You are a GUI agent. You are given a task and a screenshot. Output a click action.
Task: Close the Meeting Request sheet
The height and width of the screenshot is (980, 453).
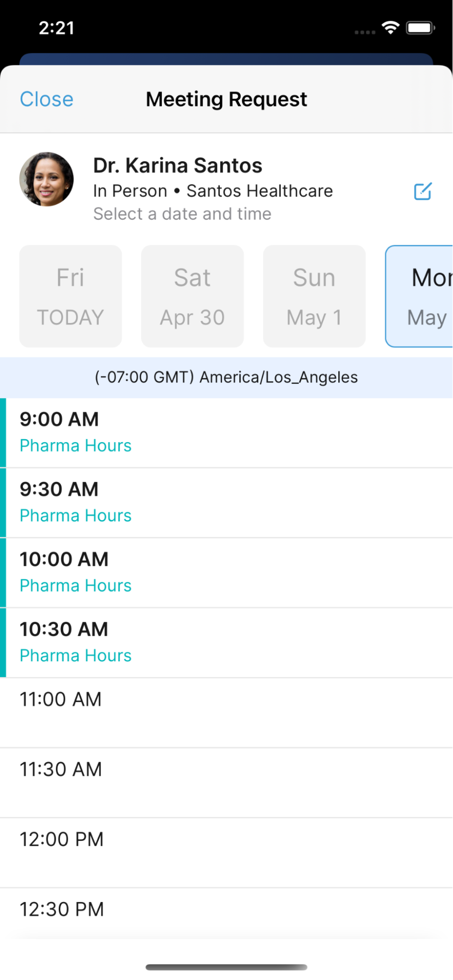47,99
